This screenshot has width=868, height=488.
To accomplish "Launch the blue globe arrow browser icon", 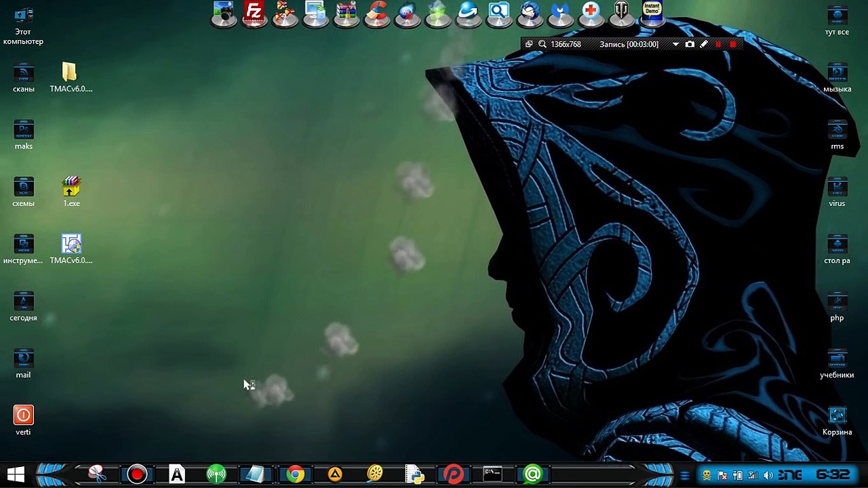I will (469, 13).
